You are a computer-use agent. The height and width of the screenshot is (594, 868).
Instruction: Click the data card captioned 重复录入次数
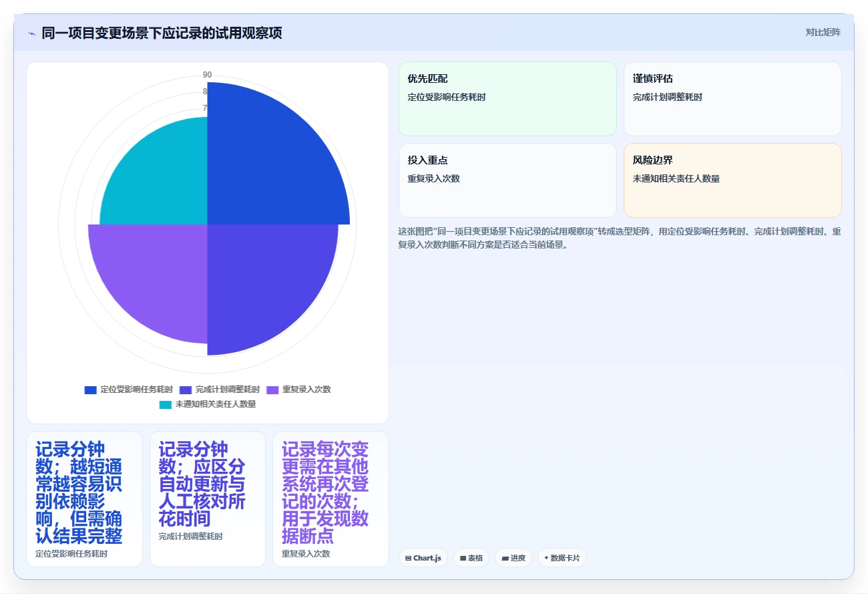coord(331,499)
